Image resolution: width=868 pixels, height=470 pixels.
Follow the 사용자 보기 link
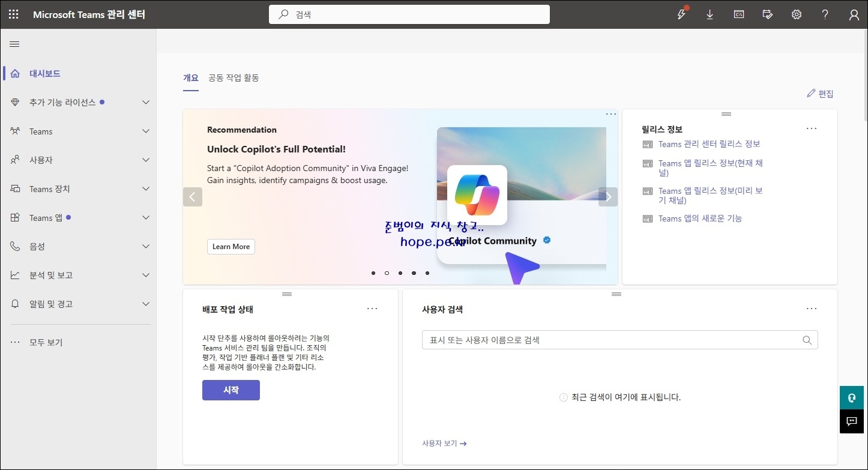point(444,444)
